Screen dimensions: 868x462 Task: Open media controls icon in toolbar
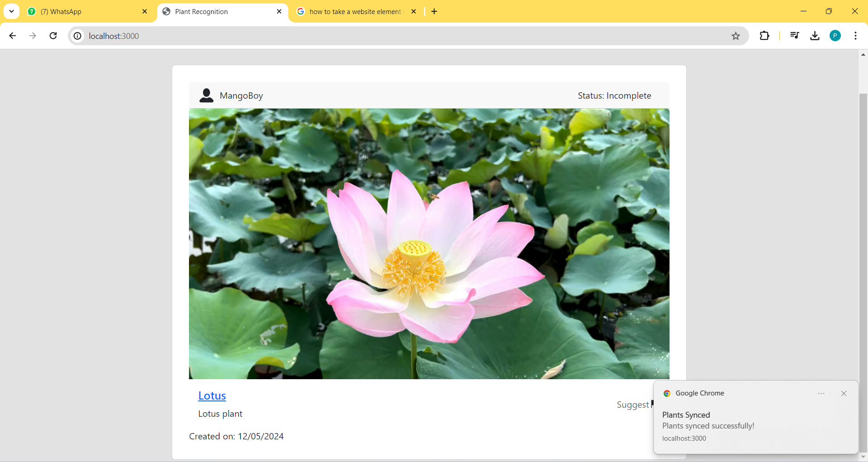(x=794, y=36)
